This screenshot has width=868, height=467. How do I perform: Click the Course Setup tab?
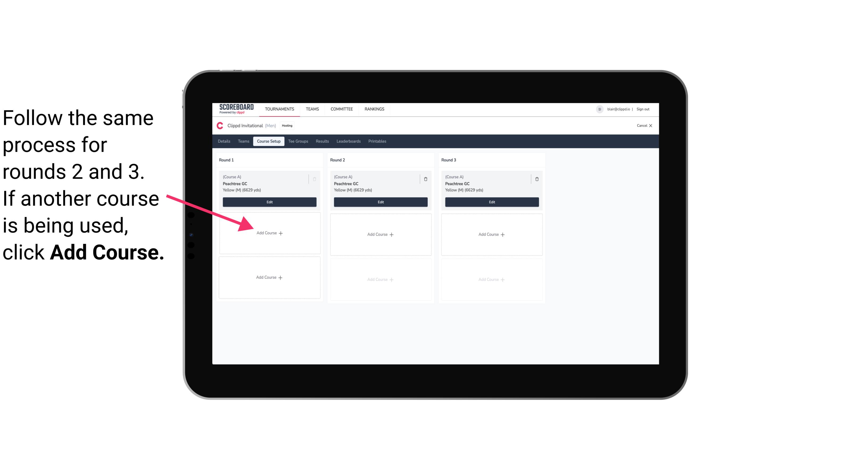click(267, 141)
